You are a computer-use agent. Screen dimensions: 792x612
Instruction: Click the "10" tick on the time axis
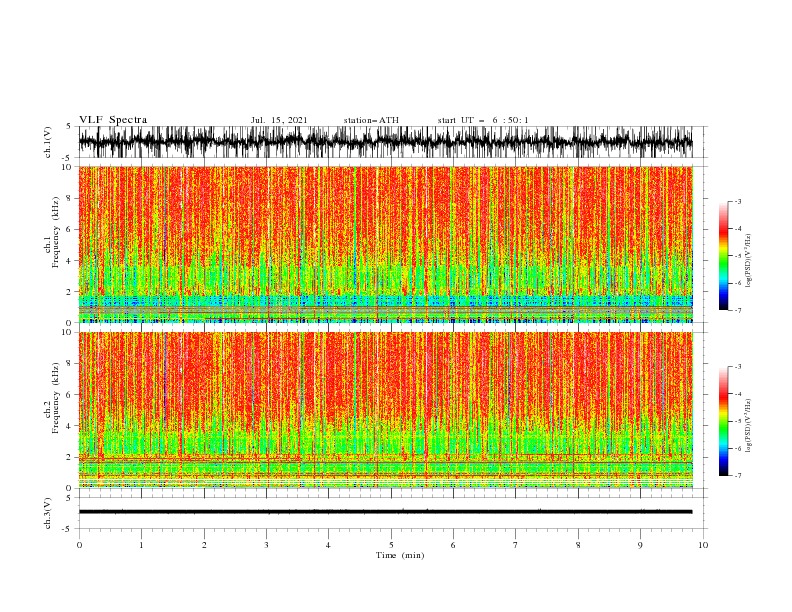[x=703, y=545]
